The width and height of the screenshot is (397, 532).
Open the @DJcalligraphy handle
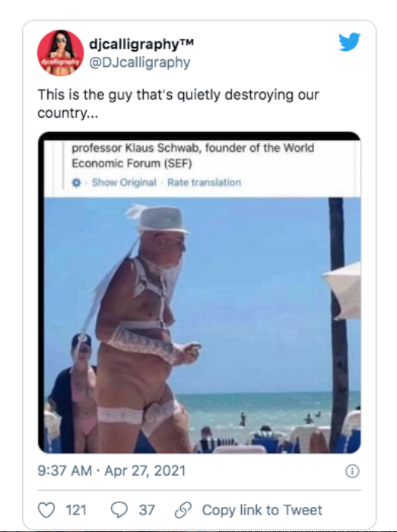pos(140,62)
